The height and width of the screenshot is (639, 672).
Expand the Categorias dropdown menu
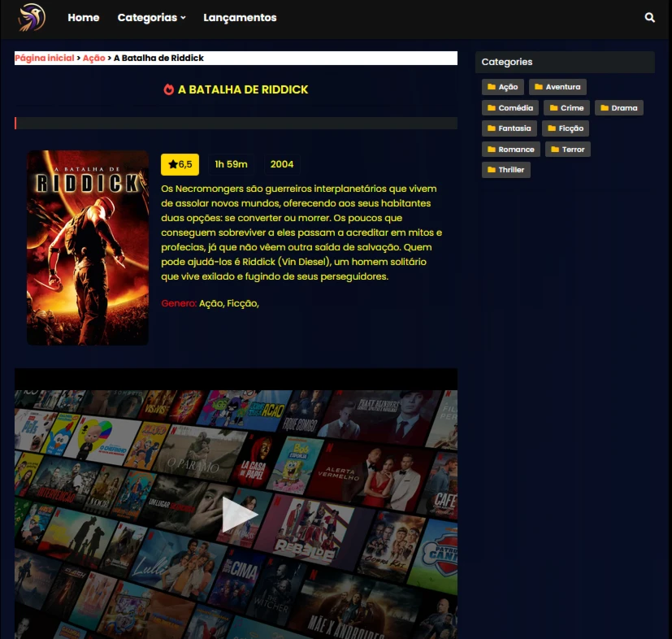[152, 18]
